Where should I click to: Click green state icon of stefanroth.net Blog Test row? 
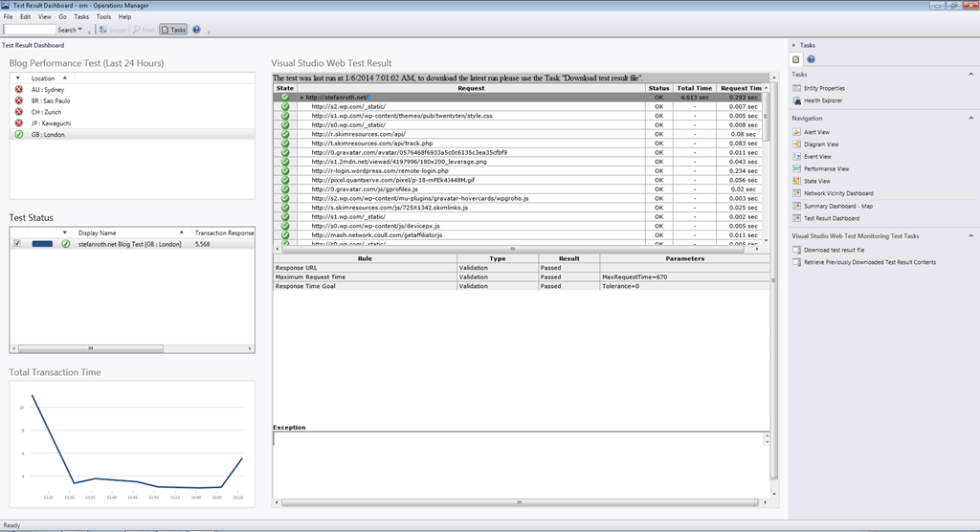[x=66, y=244]
